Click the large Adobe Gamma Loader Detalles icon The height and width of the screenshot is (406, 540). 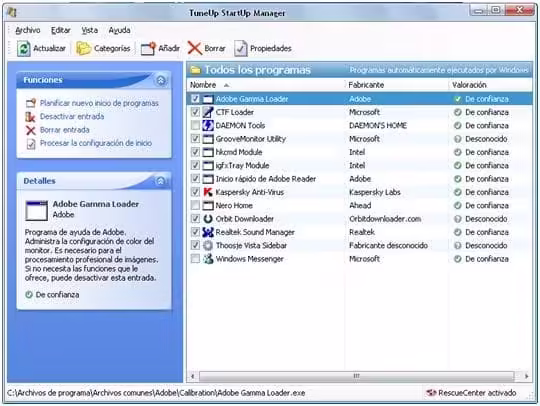[x=37, y=210]
